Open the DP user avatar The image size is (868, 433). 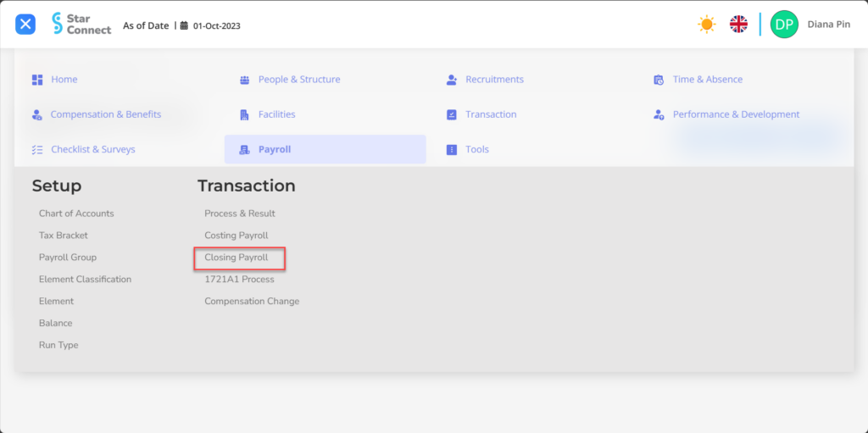(x=784, y=25)
